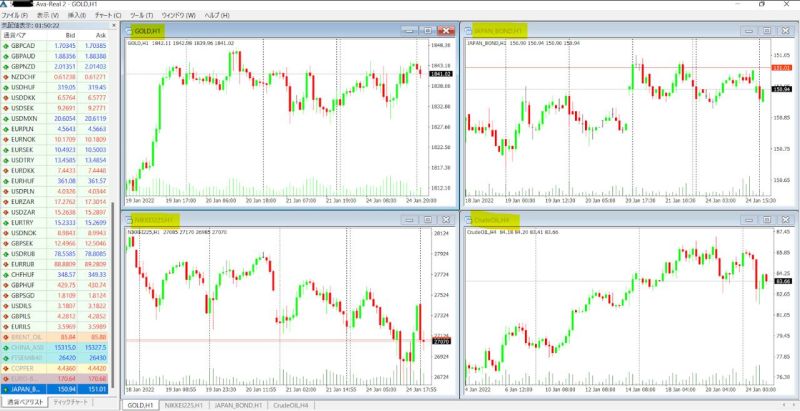Open the ファイル (F) menu

[15, 15]
